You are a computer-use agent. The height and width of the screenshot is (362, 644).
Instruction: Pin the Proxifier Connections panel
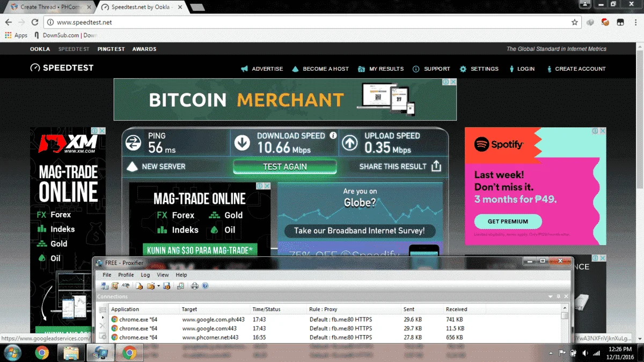click(558, 297)
